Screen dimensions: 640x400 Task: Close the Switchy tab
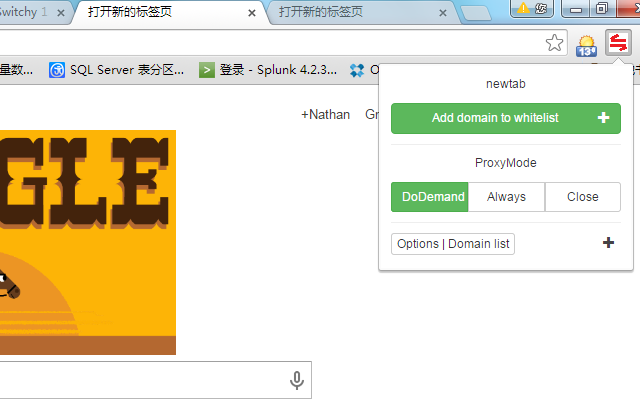tap(61, 13)
